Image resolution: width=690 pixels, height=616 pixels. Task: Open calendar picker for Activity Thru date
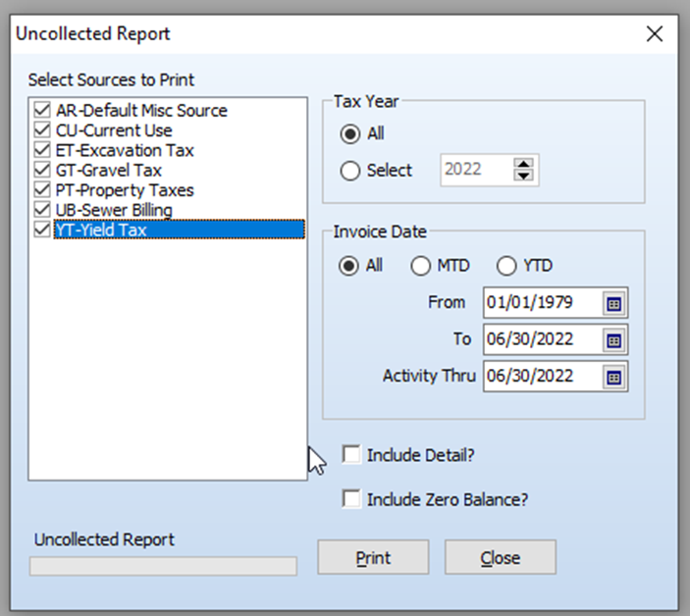(613, 378)
